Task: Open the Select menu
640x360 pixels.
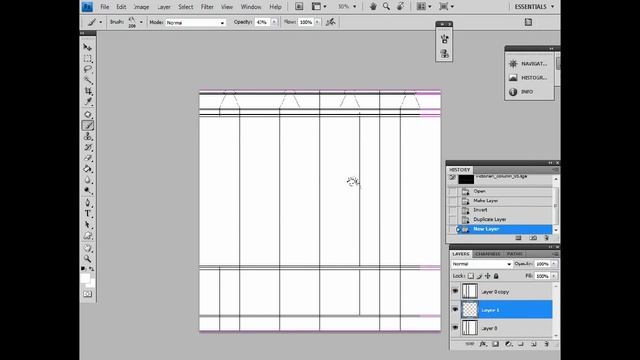Action: [185, 7]
